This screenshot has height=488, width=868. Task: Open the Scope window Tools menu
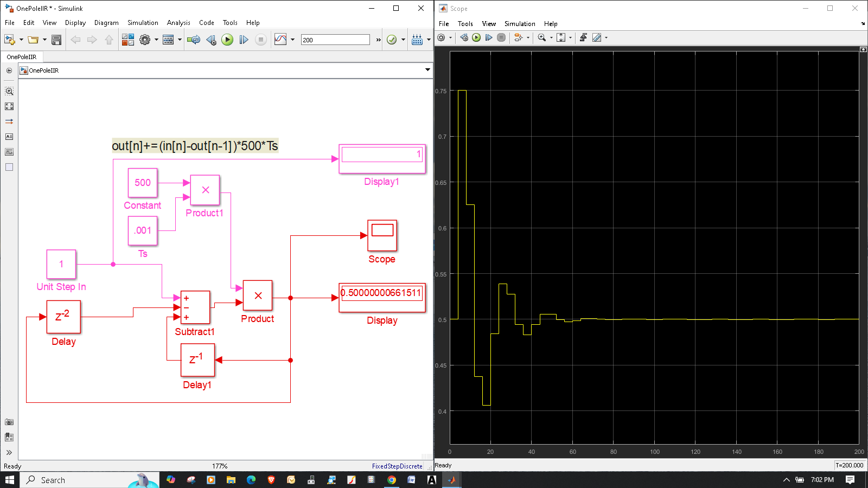click(465, 24)
